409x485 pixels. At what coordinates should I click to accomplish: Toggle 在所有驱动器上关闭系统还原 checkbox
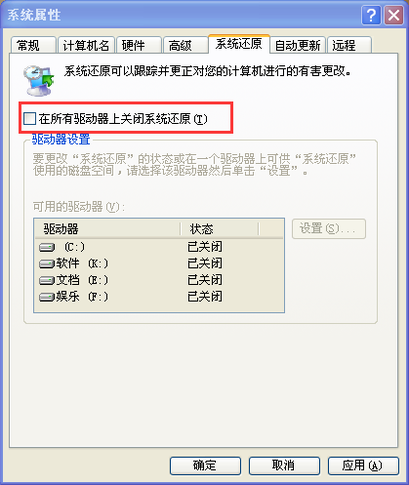click(30, 119)
